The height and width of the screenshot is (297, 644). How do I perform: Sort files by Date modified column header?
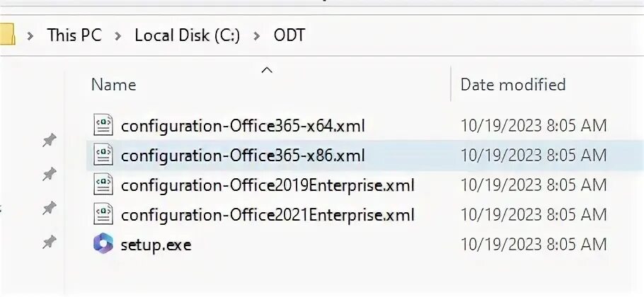pyautogui.click(x=513, y=85)
